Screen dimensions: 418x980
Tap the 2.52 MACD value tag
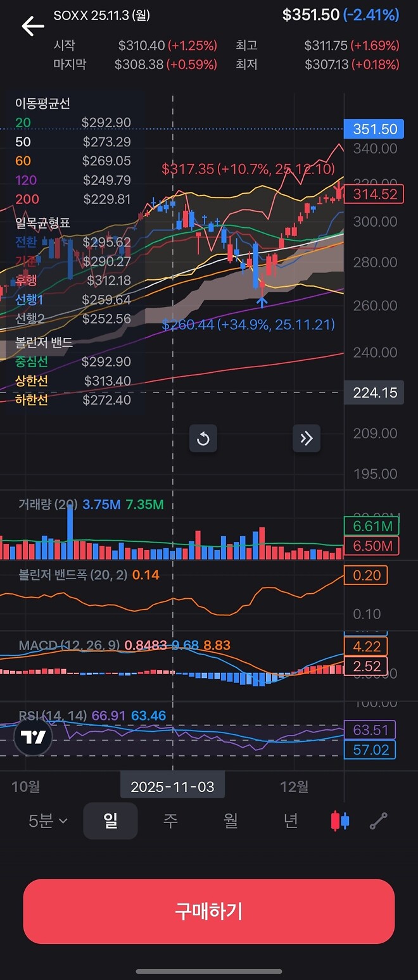[366, 666]
